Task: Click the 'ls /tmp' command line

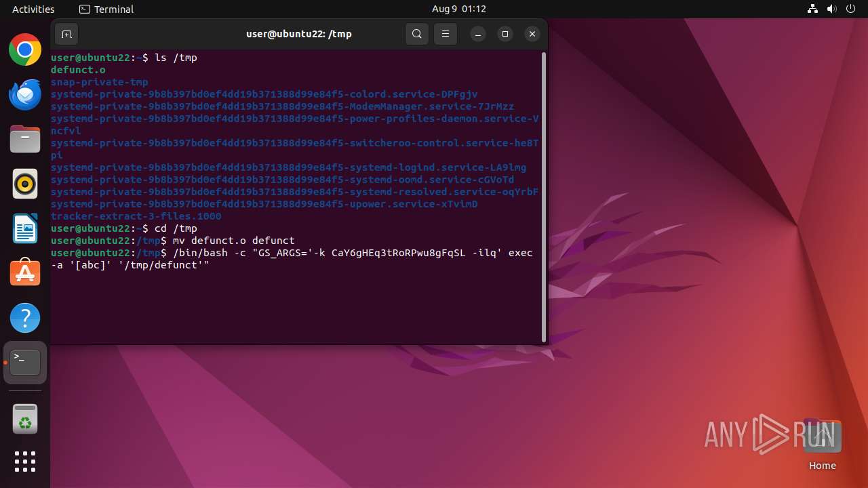Action: pos(123,58)
